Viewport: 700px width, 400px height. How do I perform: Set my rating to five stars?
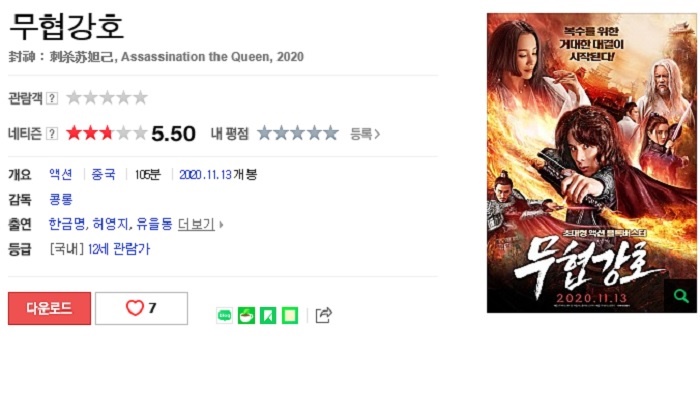(x=331, y=133)
